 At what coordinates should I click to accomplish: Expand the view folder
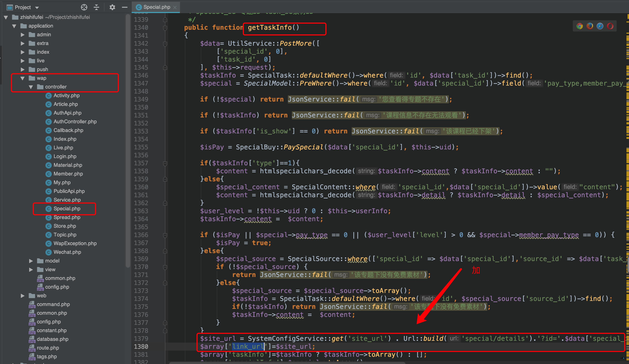coord(31,269)
